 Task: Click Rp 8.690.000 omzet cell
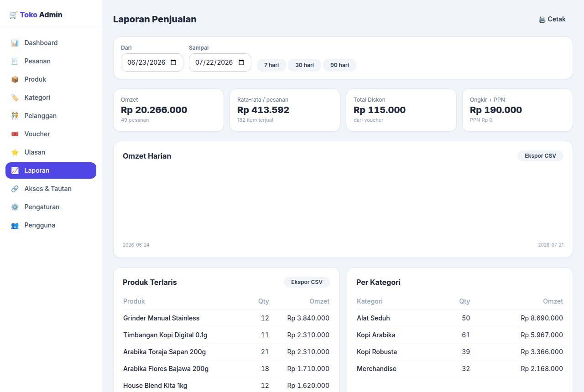pyautogui.click(x=542, y=318)
